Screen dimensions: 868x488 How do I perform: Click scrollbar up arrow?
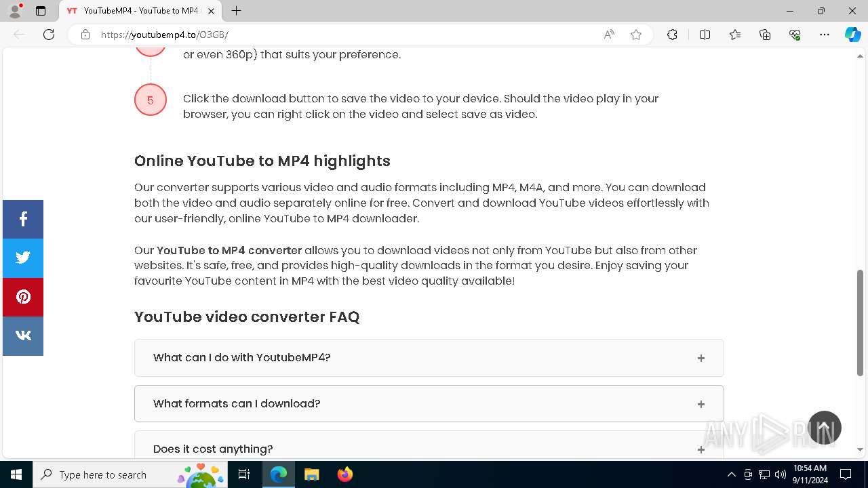[x=860, y=56]
